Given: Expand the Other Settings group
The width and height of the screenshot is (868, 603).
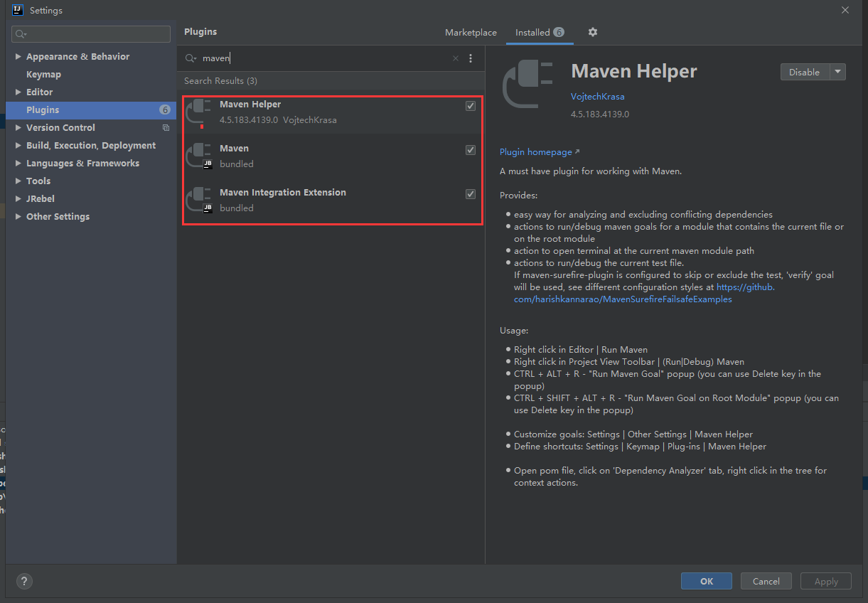Looking at the screenshot, I should point(18,216).
